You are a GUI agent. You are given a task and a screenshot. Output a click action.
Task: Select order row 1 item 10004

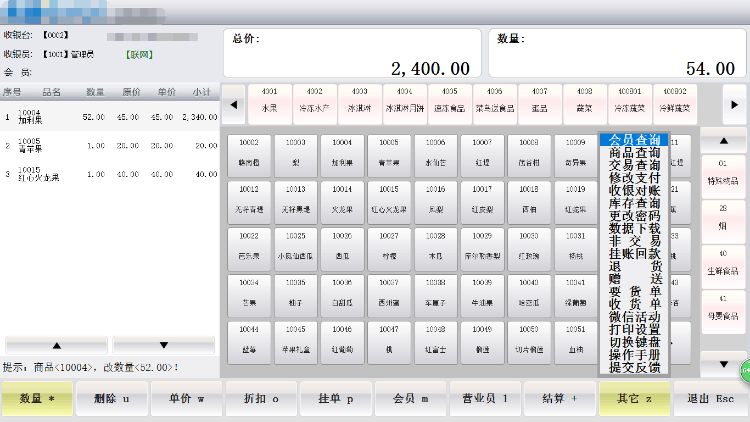click(110, 117)
